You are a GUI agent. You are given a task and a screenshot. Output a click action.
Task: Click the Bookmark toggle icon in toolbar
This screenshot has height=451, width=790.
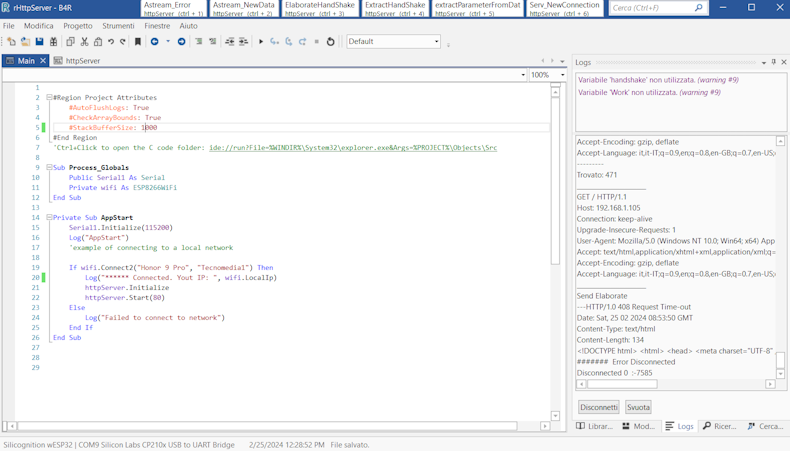click(x=138, y=42)
